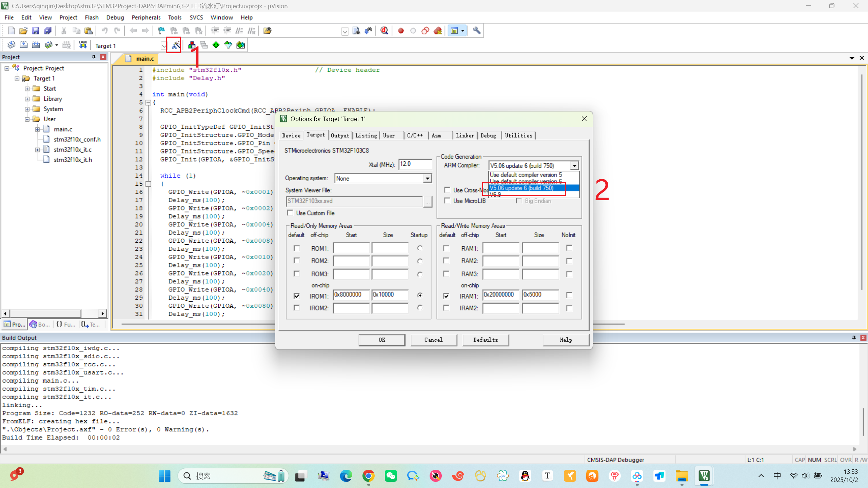The image size is (868, 488).
Task: Switch to the C/C++ tab
Action: click(x=415, y=136)
